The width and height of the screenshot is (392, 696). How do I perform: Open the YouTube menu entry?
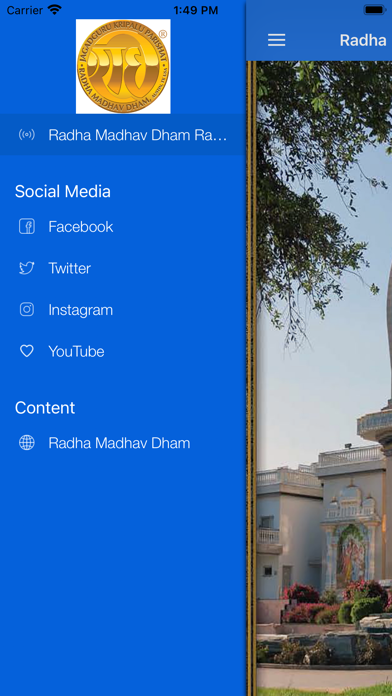point(123,351)
